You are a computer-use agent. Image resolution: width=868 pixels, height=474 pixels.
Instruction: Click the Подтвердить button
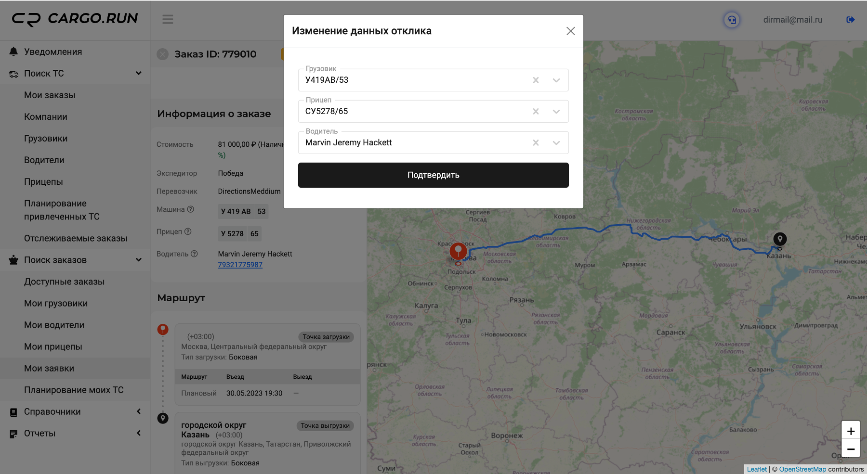click(x=433, y=175)
